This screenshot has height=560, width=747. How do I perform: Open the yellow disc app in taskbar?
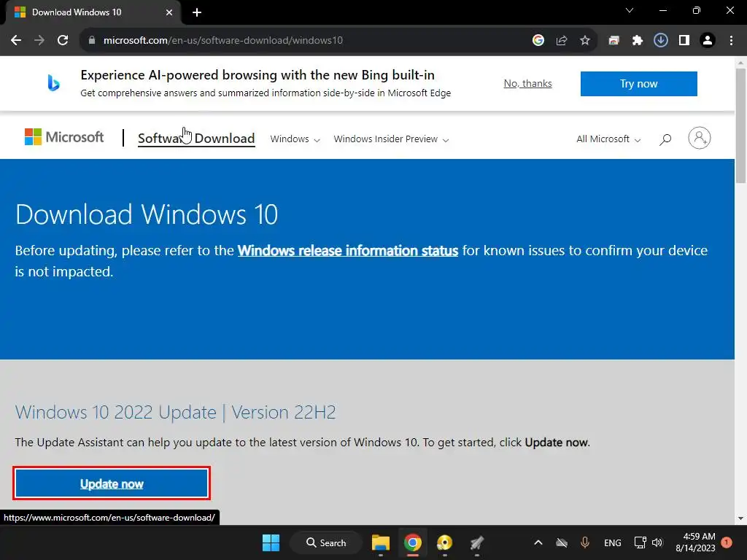click(444, 542)
